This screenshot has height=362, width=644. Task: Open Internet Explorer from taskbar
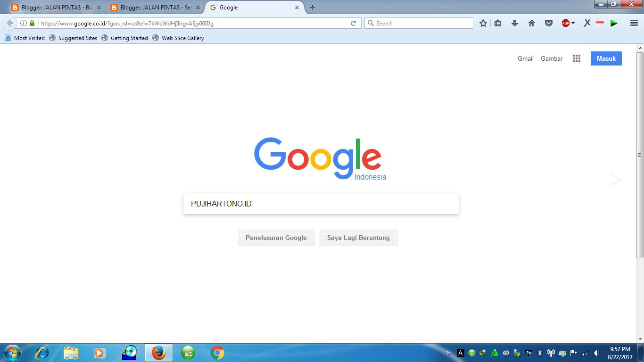point(42,353)
